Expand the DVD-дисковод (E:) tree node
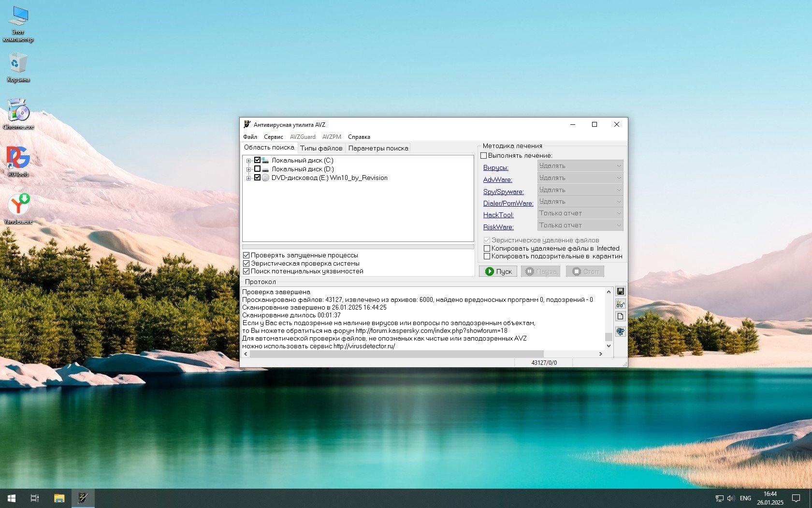 point(248,178)
